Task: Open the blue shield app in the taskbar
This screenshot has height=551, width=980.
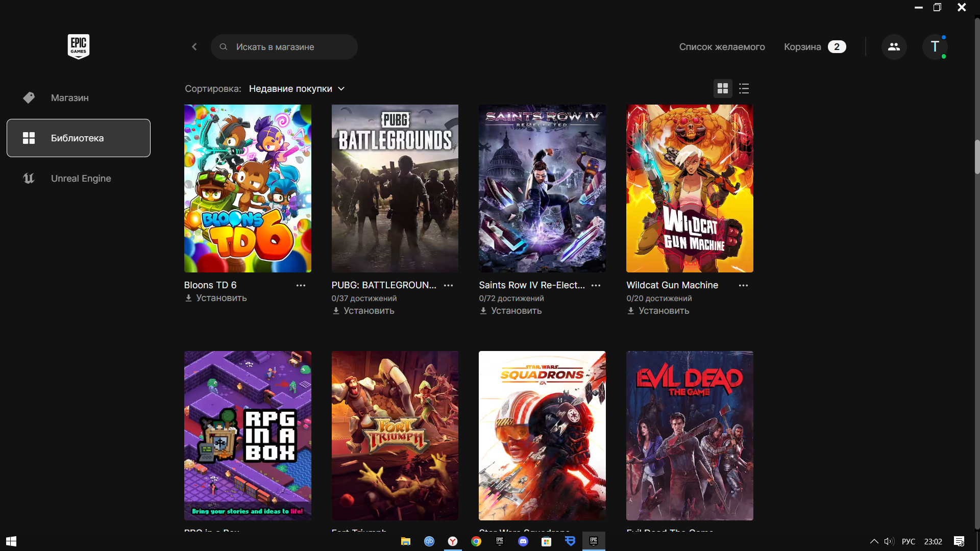Action: [570, 541]
